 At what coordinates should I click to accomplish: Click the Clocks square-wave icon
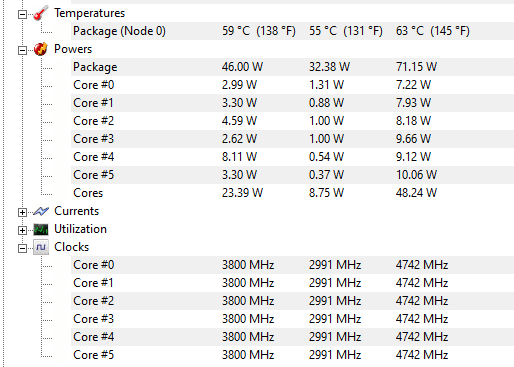tap(41, 247)
